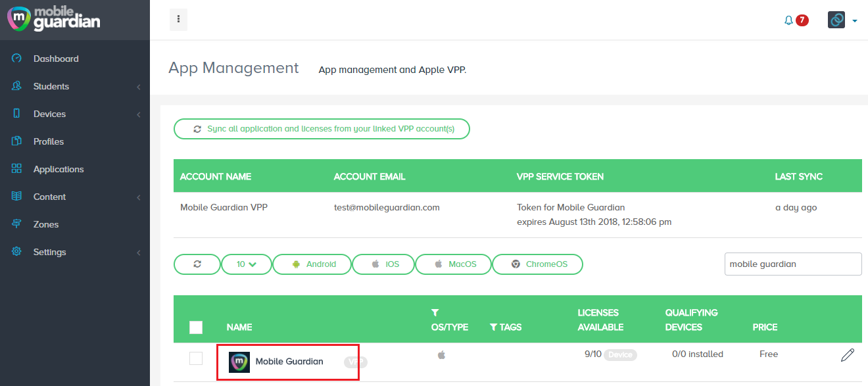Click the OS/TYPE filter funnel icon
Viewport: 868px width, 386px height.
[435, 313]
